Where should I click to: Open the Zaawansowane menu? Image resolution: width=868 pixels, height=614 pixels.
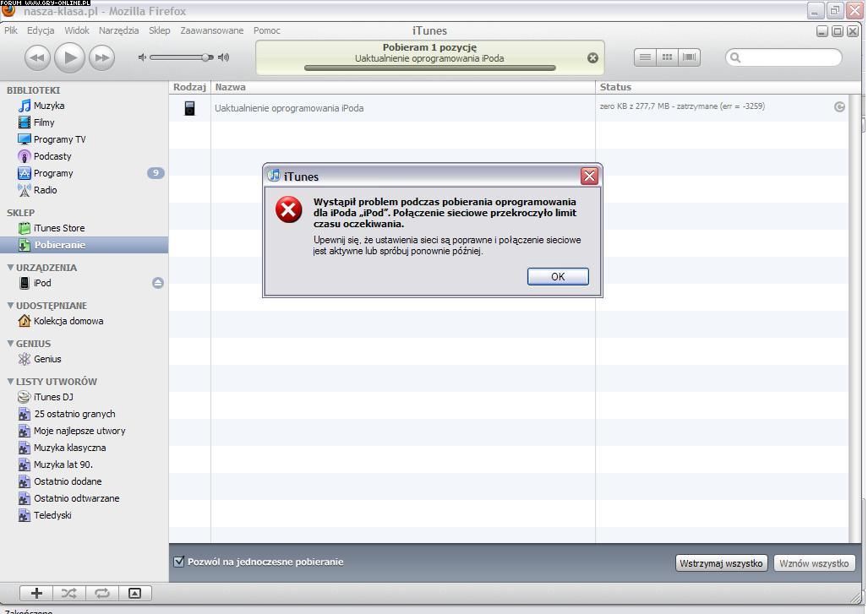(211, 30)
